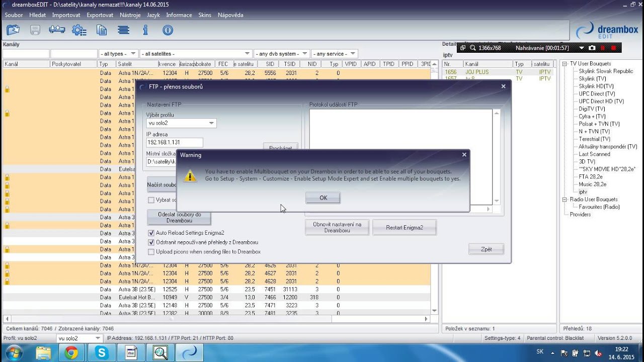Open the Nápověda menu
Screen dimensions: 644x362
(x=230, y=15)
